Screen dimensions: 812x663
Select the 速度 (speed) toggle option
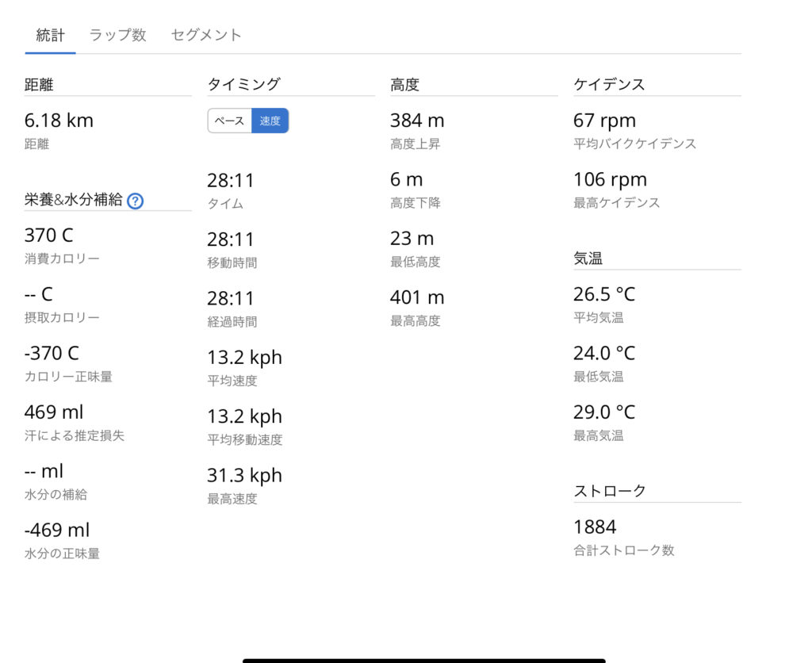tap(270, 121)
